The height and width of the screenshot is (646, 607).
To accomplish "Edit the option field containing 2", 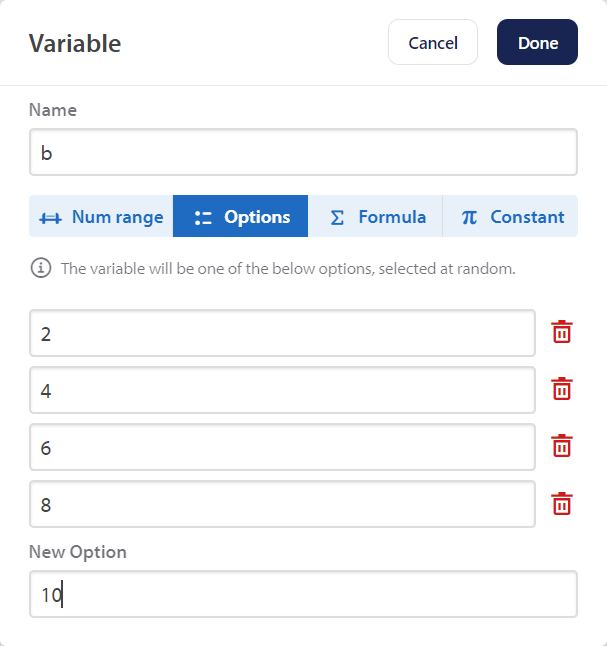I will click(x=282, y=333).
